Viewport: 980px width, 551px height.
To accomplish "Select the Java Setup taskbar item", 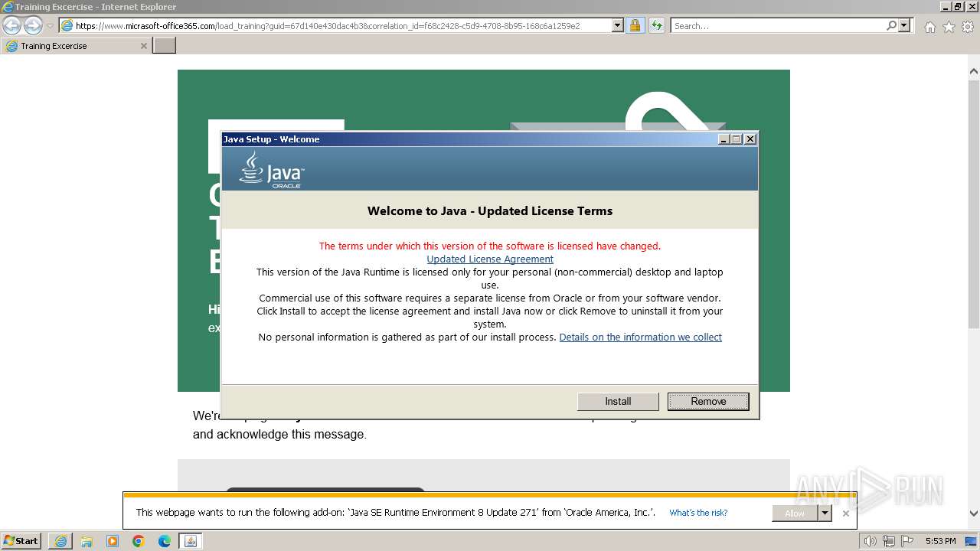I will pyautogui.click(x=191, y=541).
